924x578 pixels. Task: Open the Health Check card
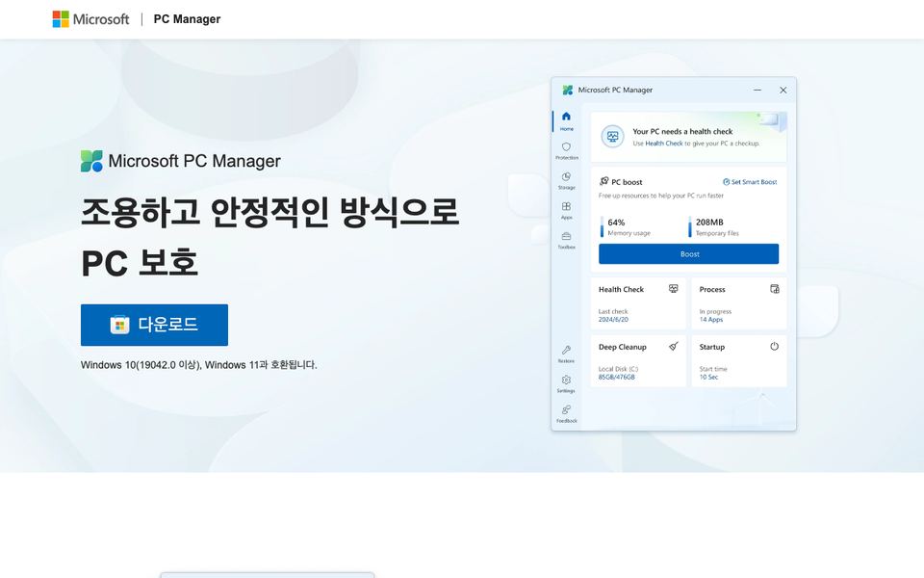pos(638,303)
